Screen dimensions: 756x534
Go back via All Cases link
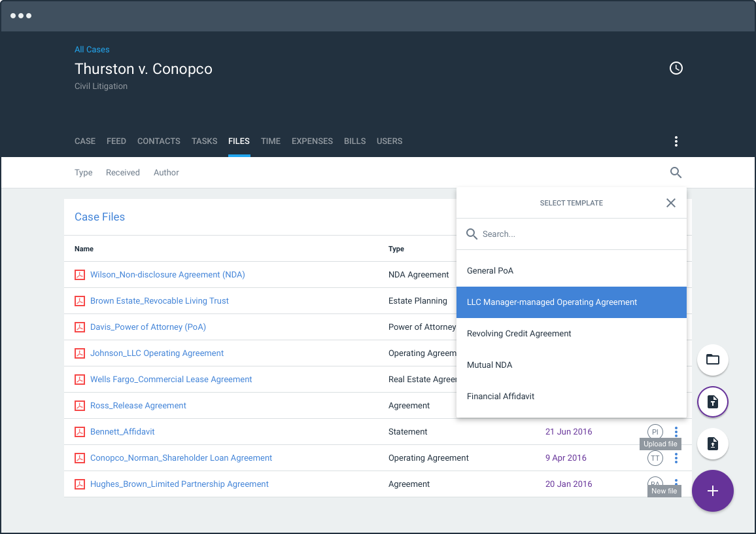click(92, 49)
